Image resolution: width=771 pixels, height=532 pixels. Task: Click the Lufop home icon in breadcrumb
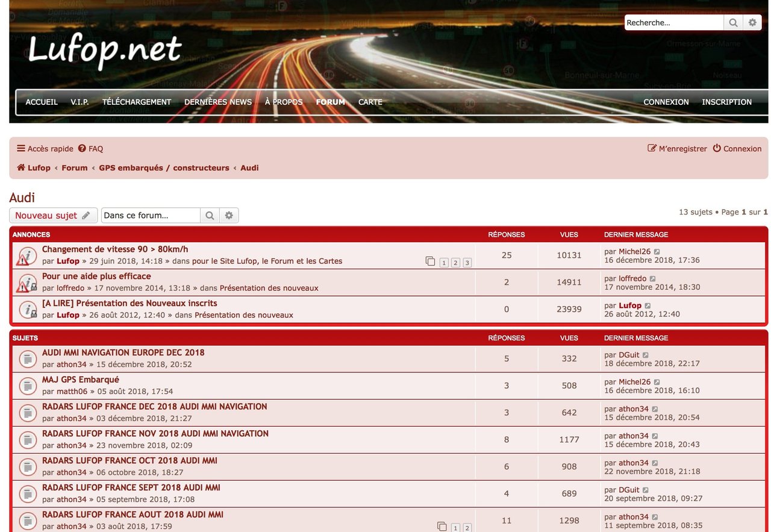point(21,168)
